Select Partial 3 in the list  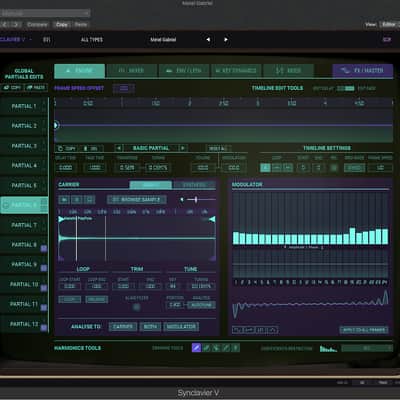[x=24, y=146]
